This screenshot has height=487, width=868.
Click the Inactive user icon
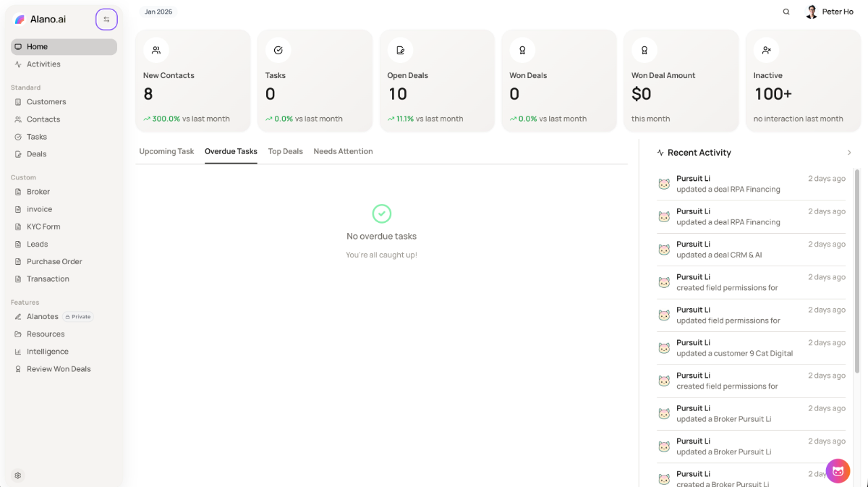(x=766, y=50)
